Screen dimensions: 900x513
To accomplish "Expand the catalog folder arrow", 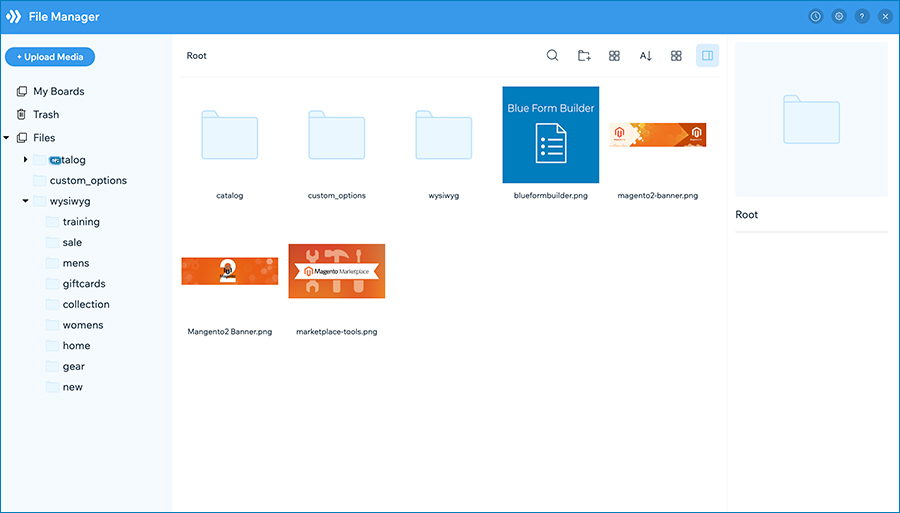I will [25, 160].
